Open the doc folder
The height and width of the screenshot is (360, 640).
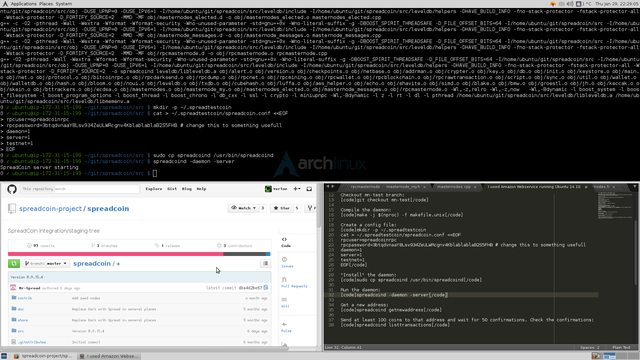click(x=21, y=309)
